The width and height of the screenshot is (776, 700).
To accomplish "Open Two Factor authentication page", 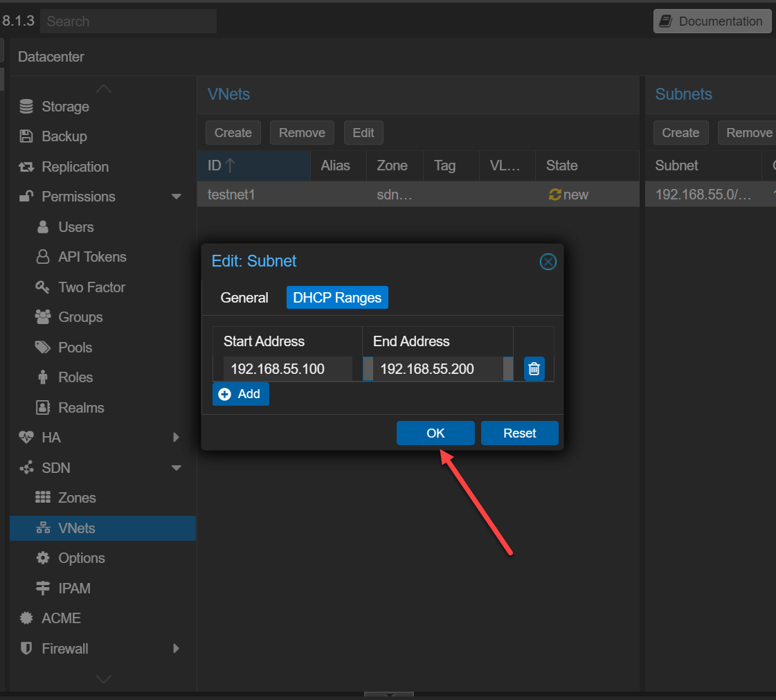I will click(91, 287).
